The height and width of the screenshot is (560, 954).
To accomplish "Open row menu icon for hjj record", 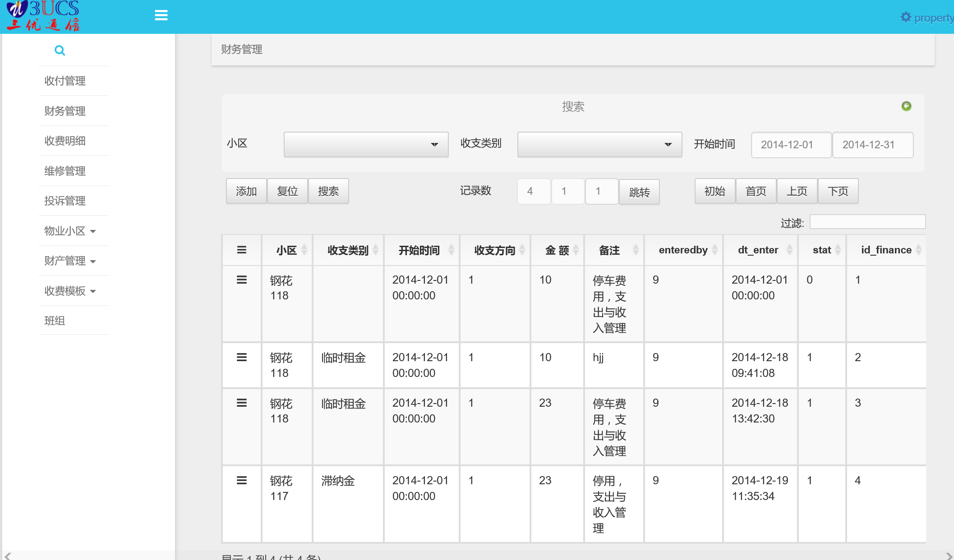I will point(242,358).
